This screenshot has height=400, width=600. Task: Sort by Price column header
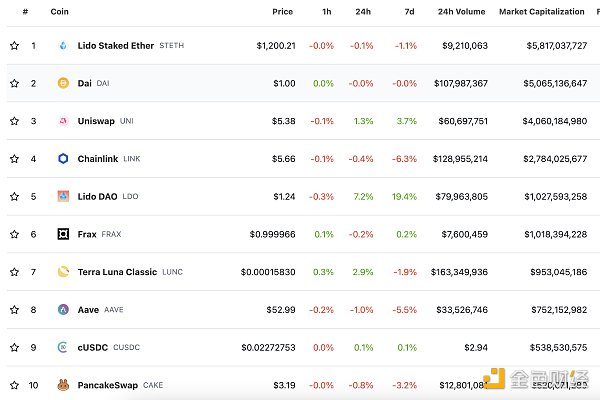(282, 11)
